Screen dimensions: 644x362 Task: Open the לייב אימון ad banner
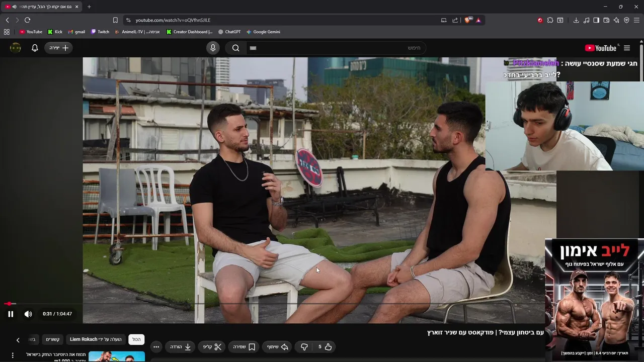click(594, 300)
